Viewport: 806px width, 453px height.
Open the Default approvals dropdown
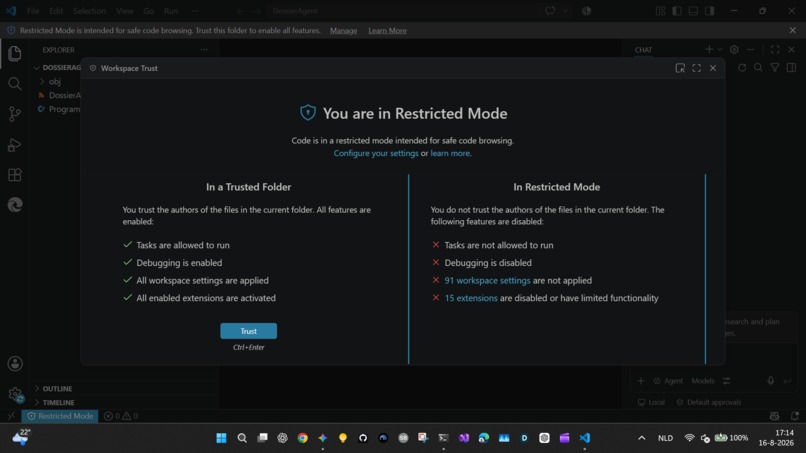[x=709, y=402]
